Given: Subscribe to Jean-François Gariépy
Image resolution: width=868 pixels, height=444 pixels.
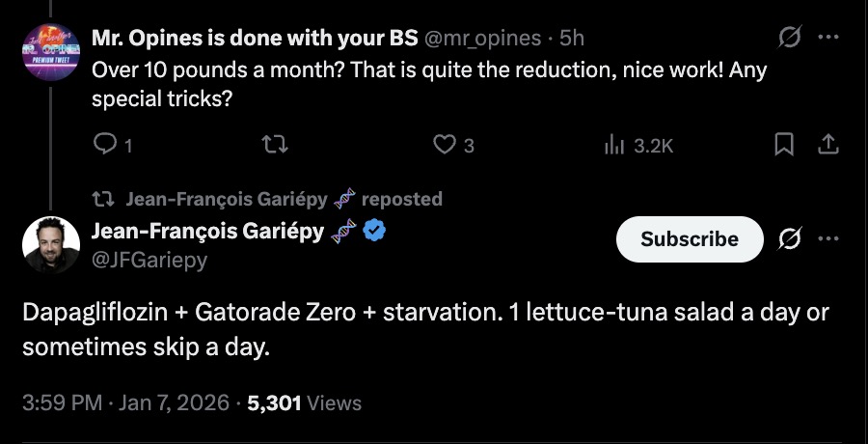Looking at the screenshot, I should pos(690,239).
